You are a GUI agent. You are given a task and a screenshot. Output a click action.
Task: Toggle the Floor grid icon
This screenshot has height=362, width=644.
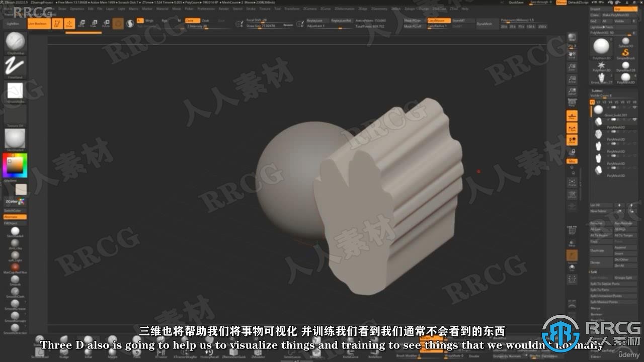(x=572, y=117)
